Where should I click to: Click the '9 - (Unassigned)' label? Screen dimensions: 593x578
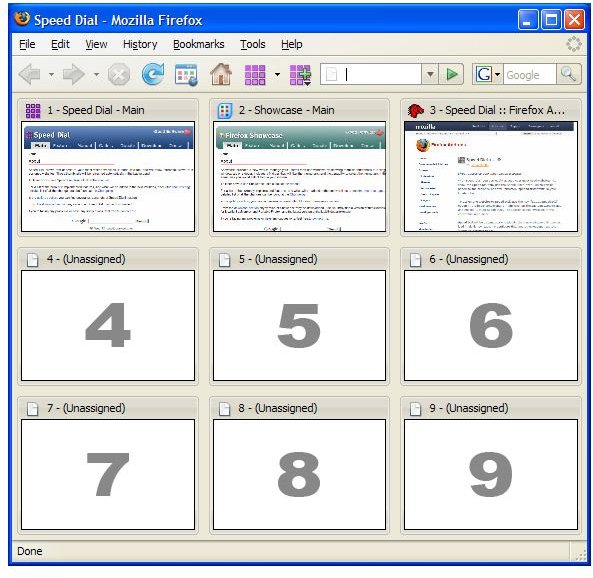469,408
